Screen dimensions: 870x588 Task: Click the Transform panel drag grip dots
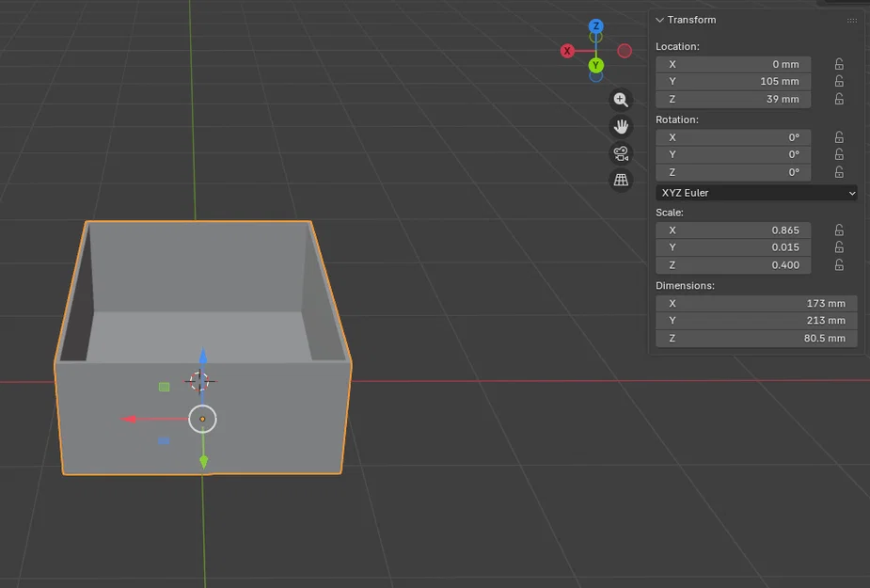(852, 21)
